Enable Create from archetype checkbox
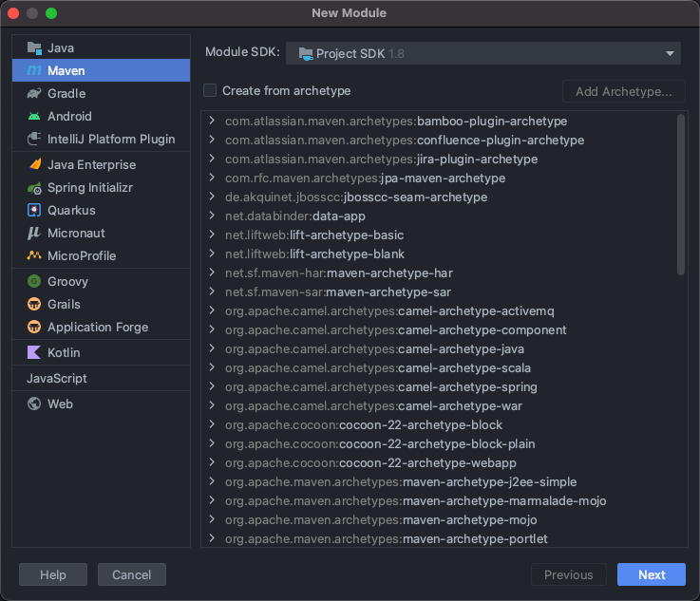 [210, 90]
